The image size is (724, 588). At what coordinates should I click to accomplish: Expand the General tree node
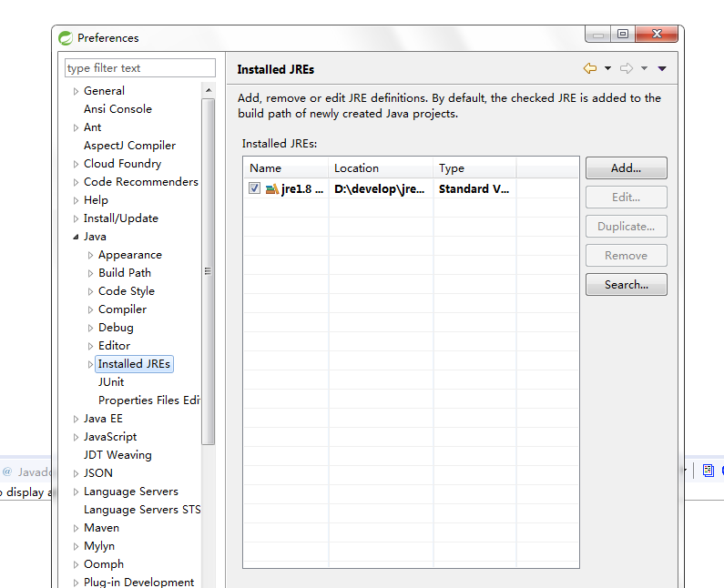tap(76, 91)
